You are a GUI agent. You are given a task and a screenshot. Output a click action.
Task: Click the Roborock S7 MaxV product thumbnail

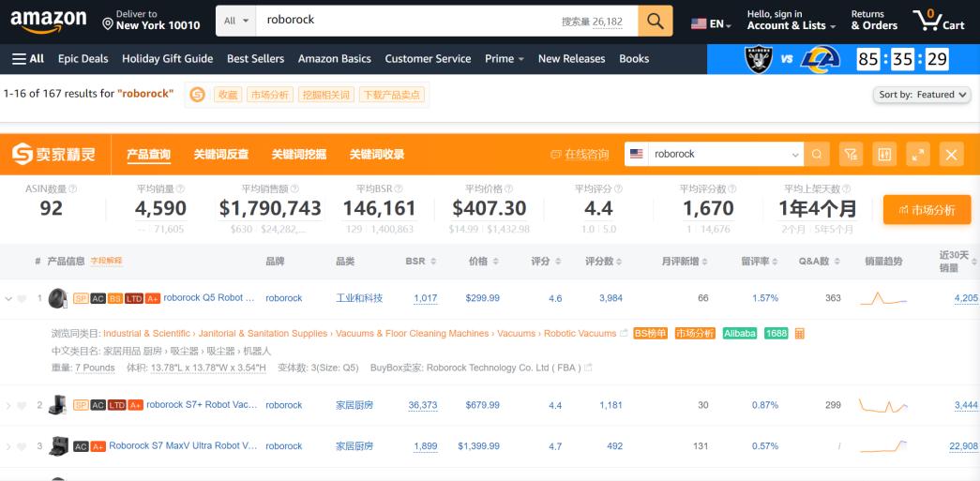59,446
